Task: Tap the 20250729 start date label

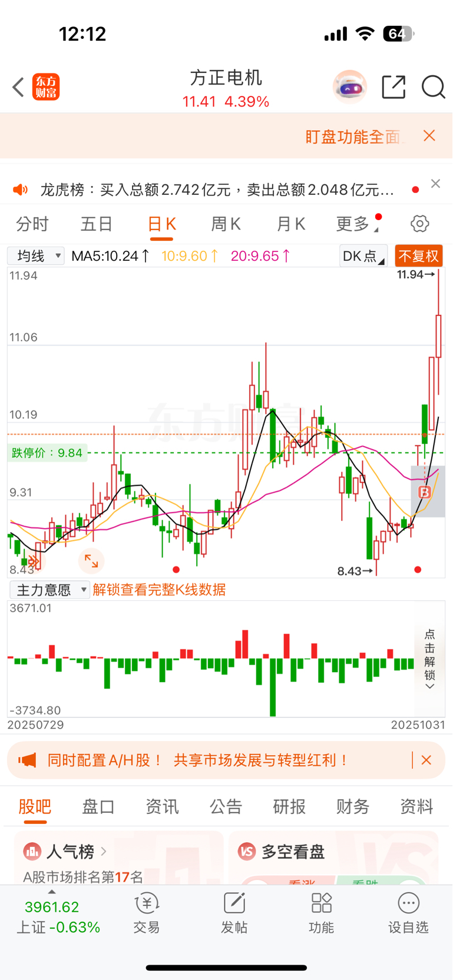Action: tap(35, 725)
